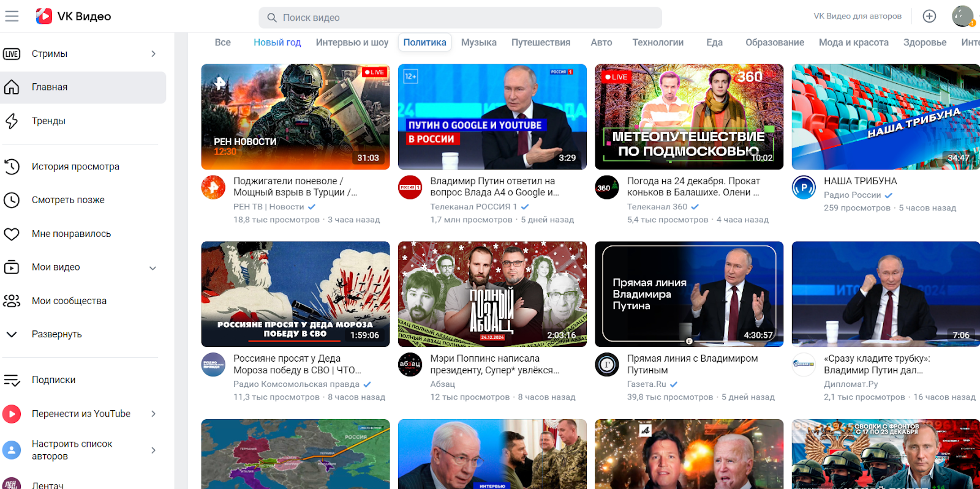
Task: Click the Подписки list icon
Action: (x=12, y=380)
